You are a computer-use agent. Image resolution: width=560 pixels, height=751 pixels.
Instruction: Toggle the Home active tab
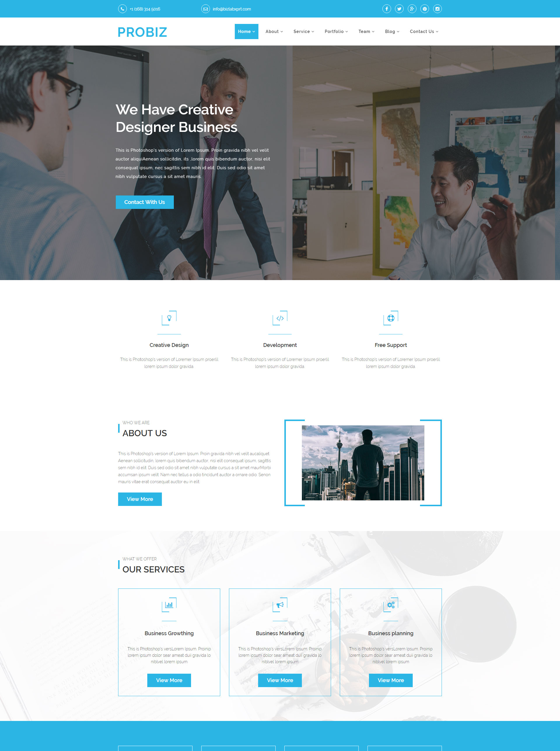coord(246,31)
